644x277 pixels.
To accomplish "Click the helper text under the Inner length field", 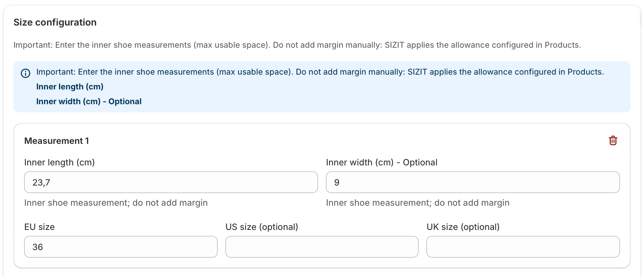I will click(x=116, y=203).
